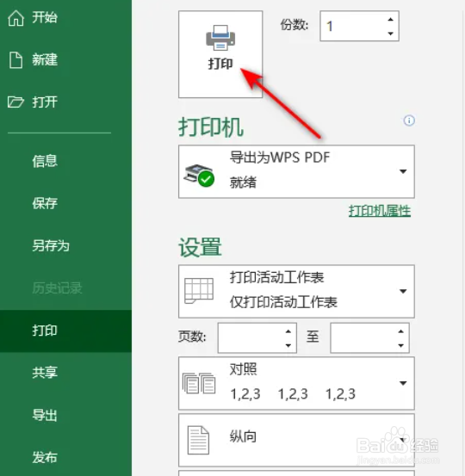The image size is (465, 476).
Task: Click the printer info icon
Action: (x=409, y=121)
